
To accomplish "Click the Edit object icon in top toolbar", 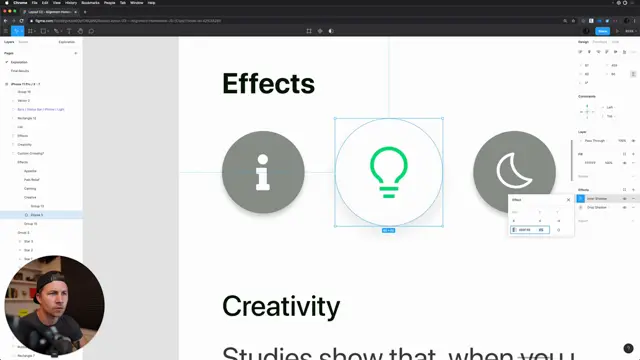I will 309,31.
